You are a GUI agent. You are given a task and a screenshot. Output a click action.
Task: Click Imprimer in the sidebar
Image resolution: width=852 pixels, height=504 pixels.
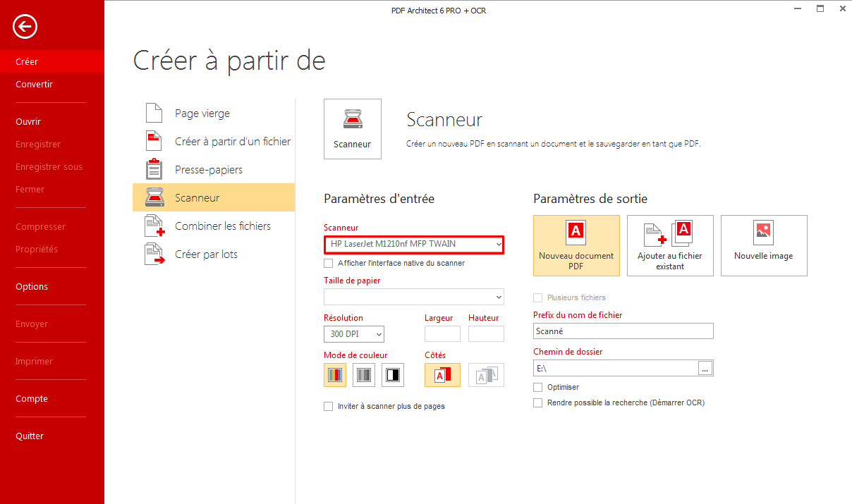point(34,361)
